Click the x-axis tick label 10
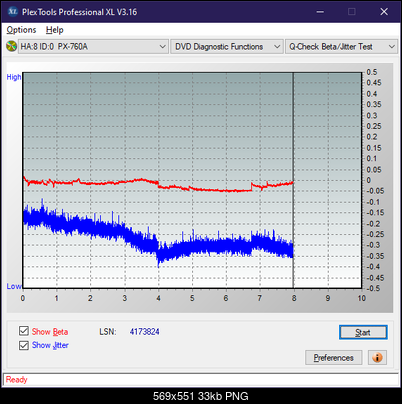Screen dimensions: 402x404 (362, 298)
